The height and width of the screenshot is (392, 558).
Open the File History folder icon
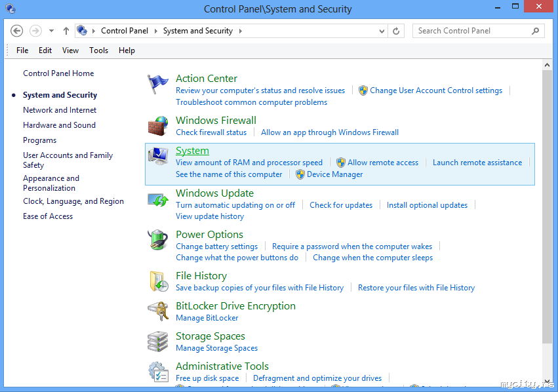pyautogui.click(x=159, y=281)
